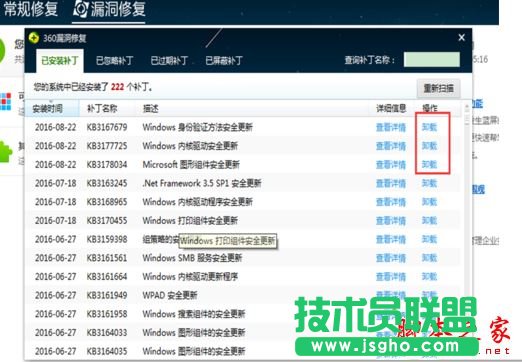
Task: Open the 已屏蔽补丁 tab
Action: 224,61
